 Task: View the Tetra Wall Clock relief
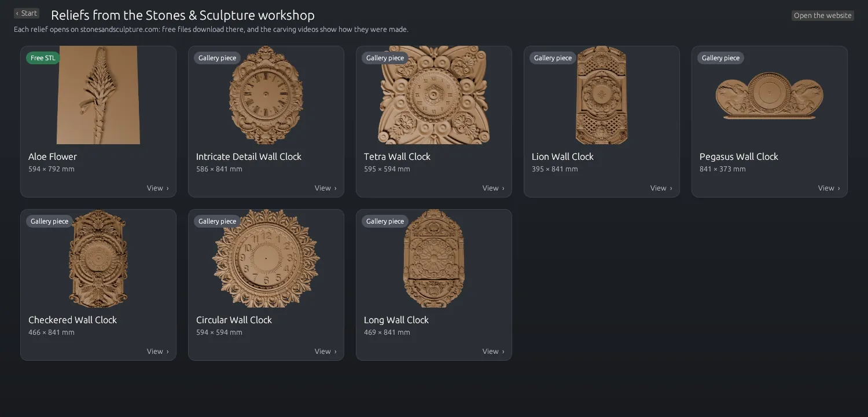[494, 188]
